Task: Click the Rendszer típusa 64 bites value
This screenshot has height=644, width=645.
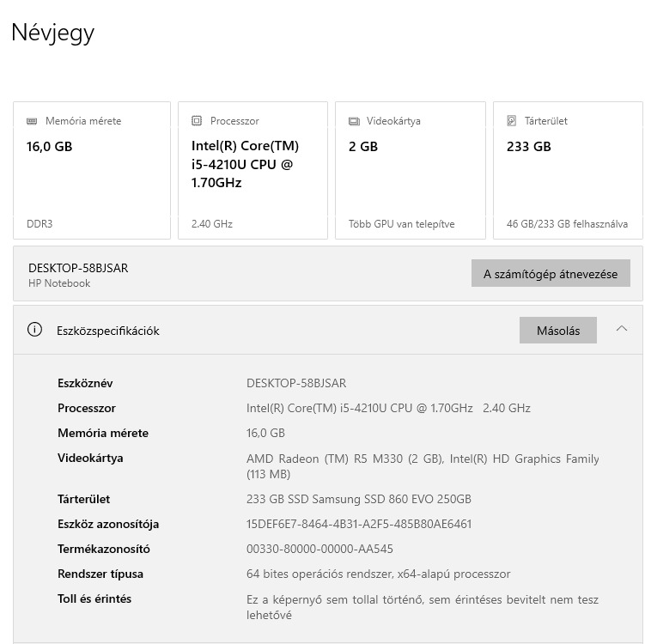Action: coord(378,574)
